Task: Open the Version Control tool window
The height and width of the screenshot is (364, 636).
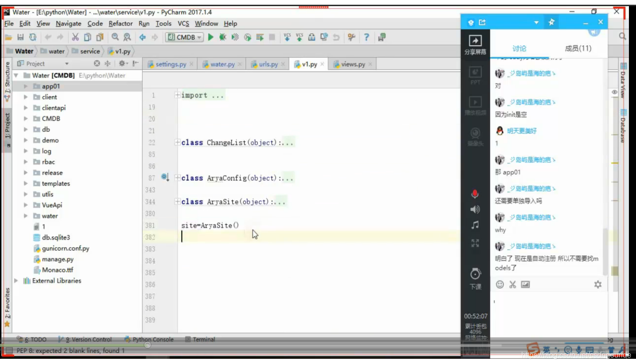Action: click(x=85, y=339)
